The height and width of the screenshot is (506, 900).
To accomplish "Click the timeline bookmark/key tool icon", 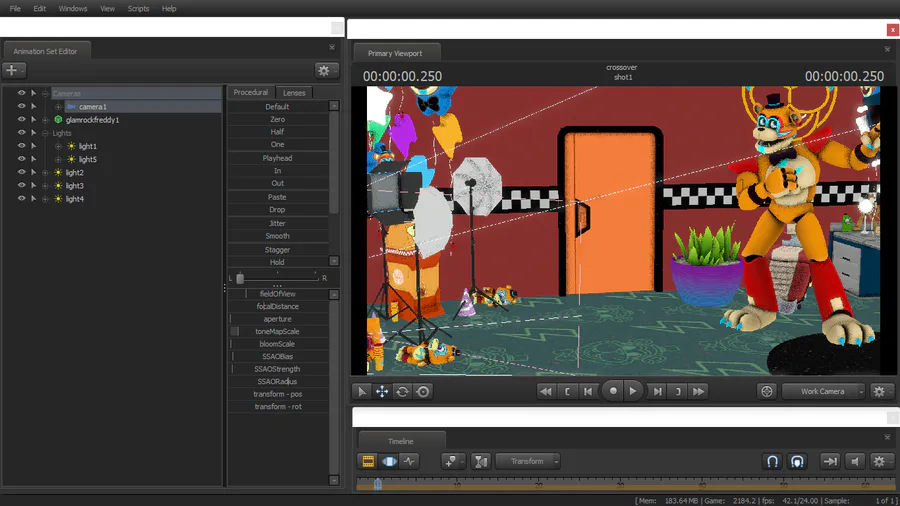I will tap(451, 461).
